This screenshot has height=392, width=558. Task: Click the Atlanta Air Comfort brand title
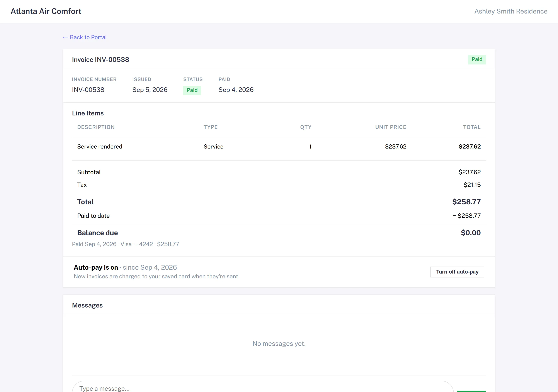coord(46,11)
